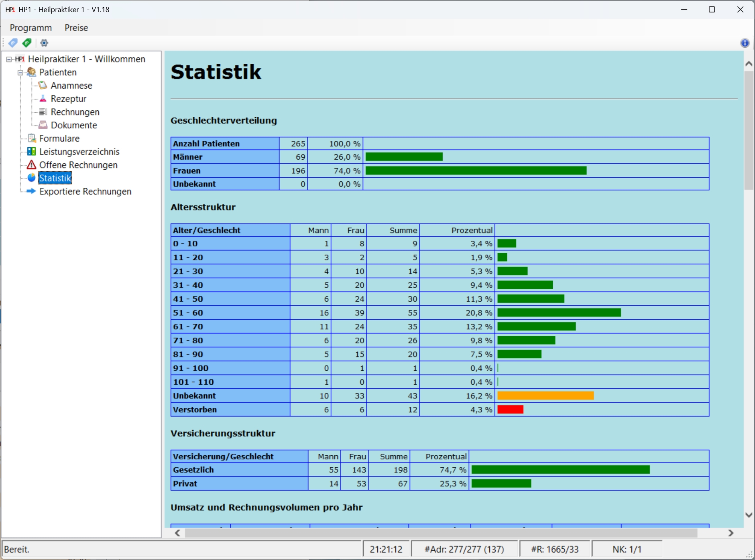Click the blue euro price tag toolbar icon
The image size is (755, 560).
[x=13, y=43]
